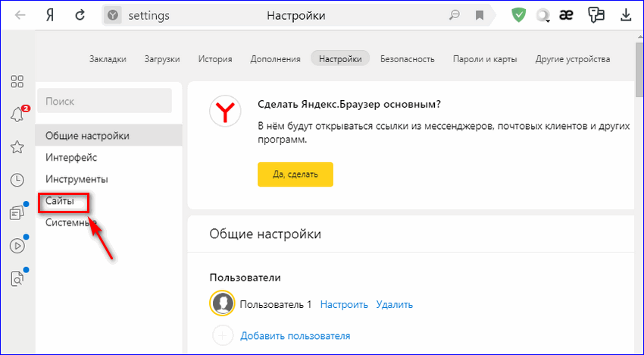This screenshot has width=644, height=355.
Task: Click the plus circle add user icon
Action: 223,336
